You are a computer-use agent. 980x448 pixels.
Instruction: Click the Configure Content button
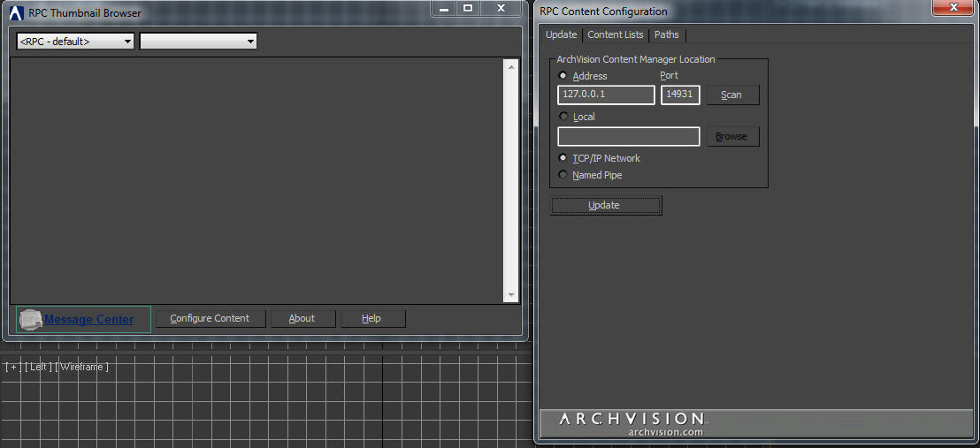pyautogui.click(x=210, y=319)
